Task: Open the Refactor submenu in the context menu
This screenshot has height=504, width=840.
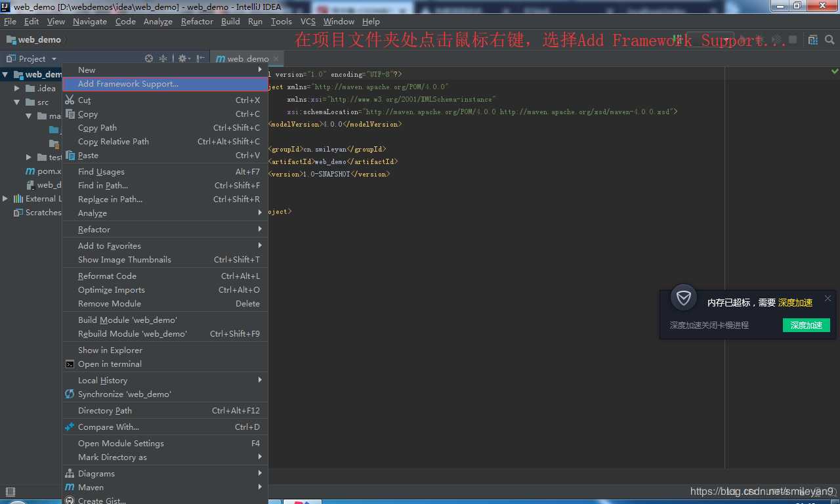Action: [165, 229]
